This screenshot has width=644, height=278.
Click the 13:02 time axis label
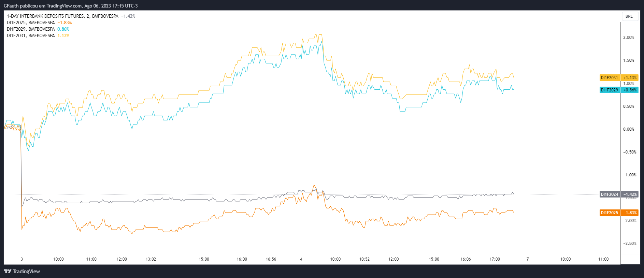point(151,259)
